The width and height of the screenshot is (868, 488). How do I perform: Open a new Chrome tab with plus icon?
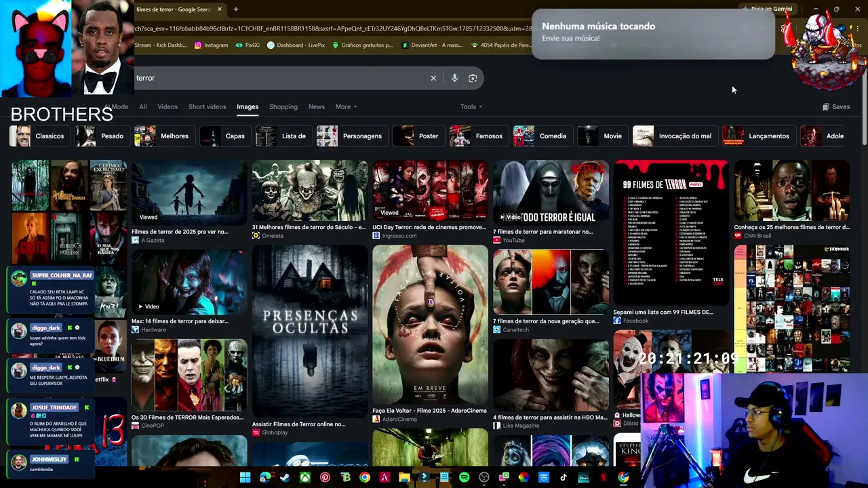click(x=235, y=9)
